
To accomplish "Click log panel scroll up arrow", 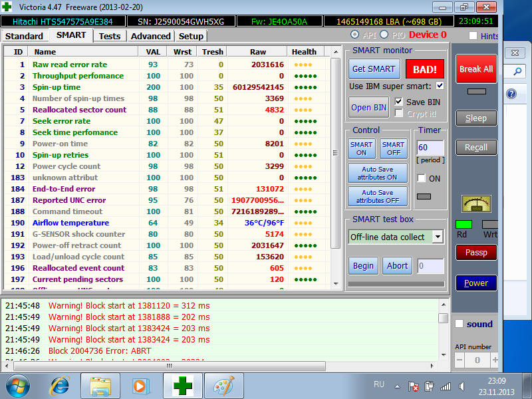I will click(443, 305).
